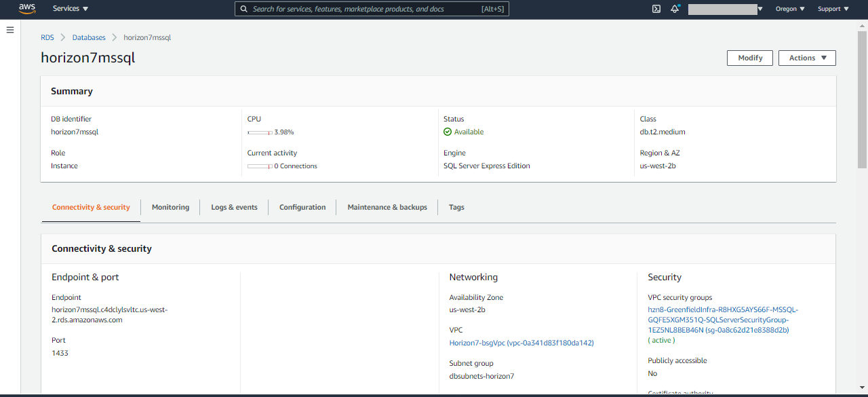Select the Maintenance & backups tab
Screen dimensions: 868x397
click(387, 207)
